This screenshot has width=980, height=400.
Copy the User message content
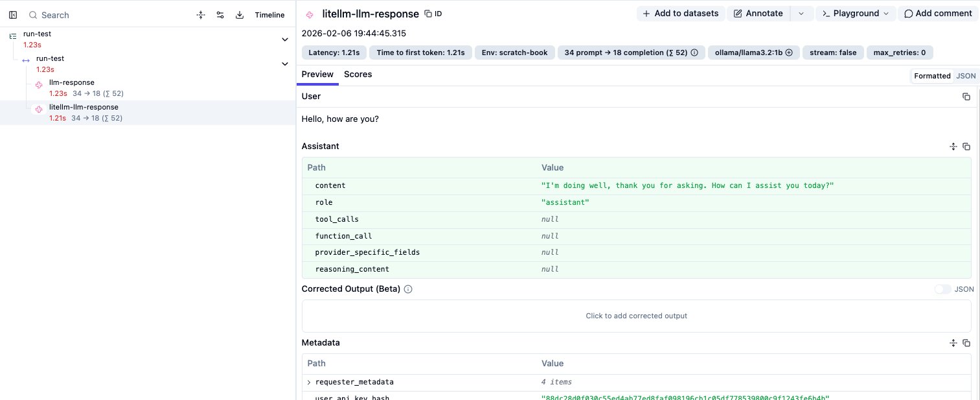tap(966, 97)
